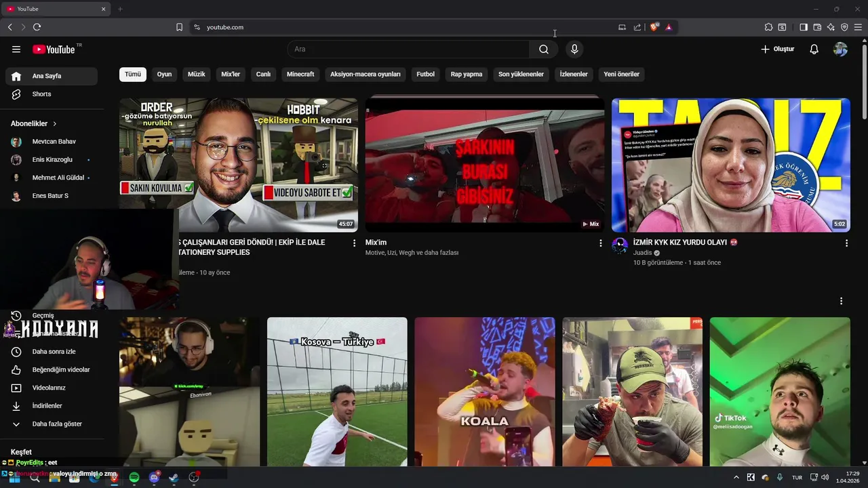Open the Brave Wallet icon
Image resolution: width=868 pixels, height=488 pixels.
point(817,27)
